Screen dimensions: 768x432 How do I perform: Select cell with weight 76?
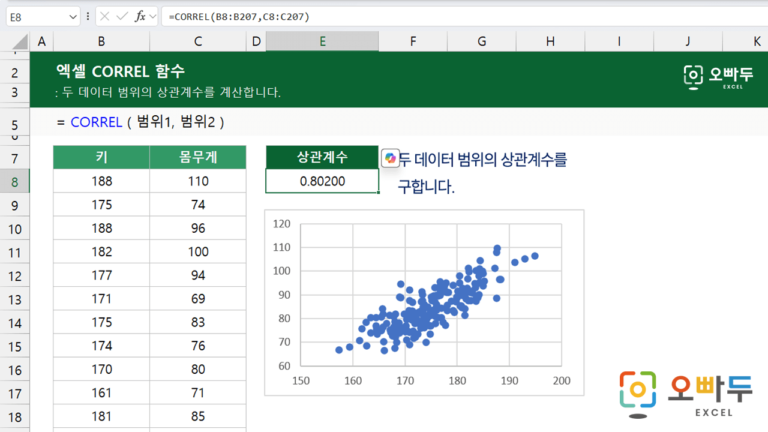[x=198, y=346]
